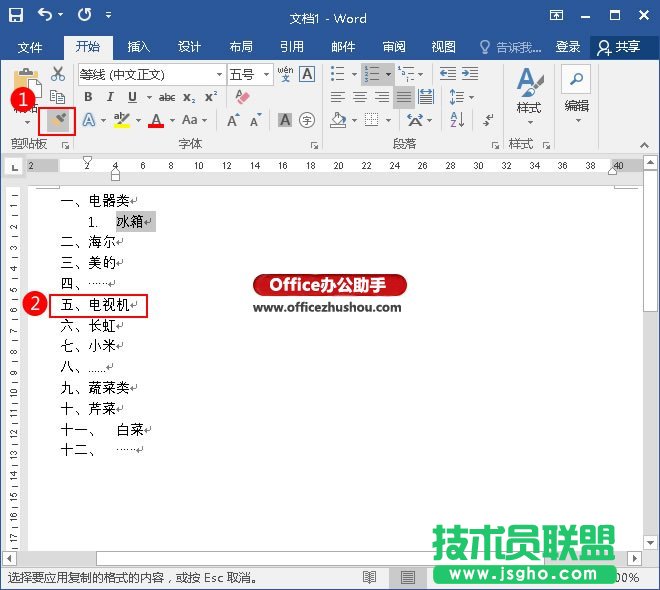This screenshot has height=590, width=660.
Task: Click the decrease indent icon
Action: pos(448,74)
